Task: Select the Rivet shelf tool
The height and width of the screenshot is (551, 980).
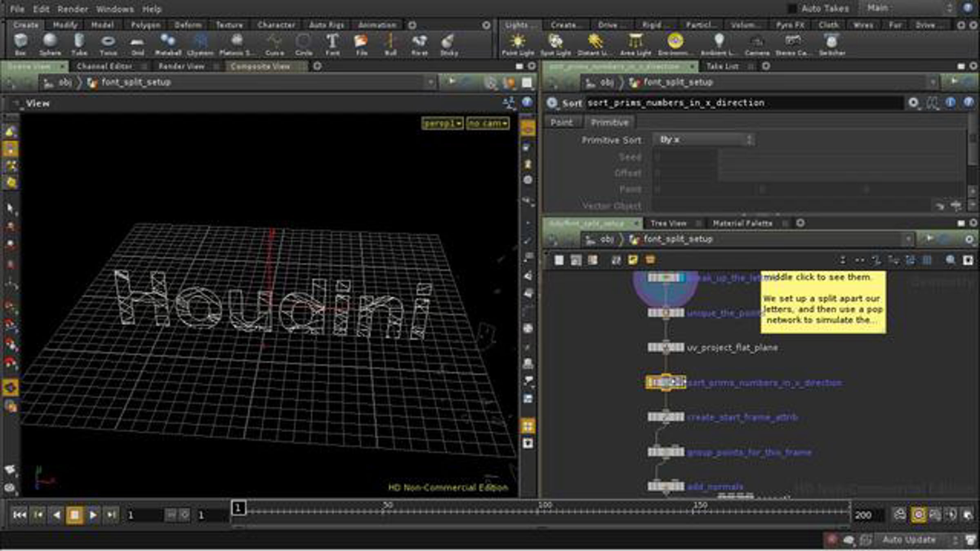Action: point(419,44)
